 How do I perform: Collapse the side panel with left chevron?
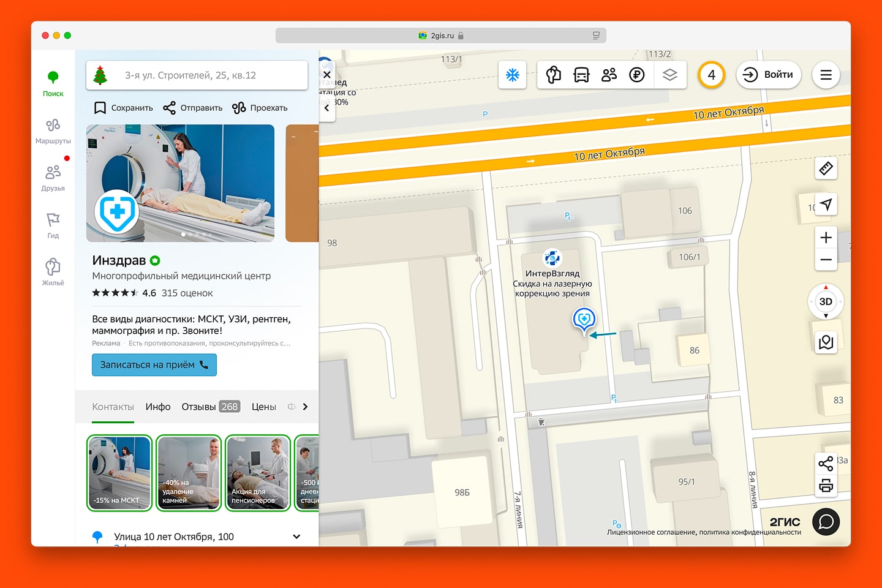326,108
